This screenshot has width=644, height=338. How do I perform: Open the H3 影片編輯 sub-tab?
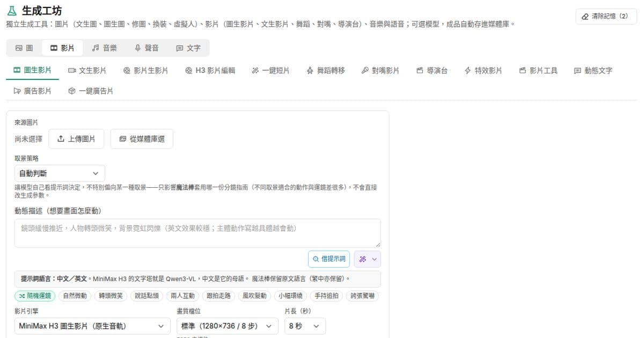click(x=210, y=70)
